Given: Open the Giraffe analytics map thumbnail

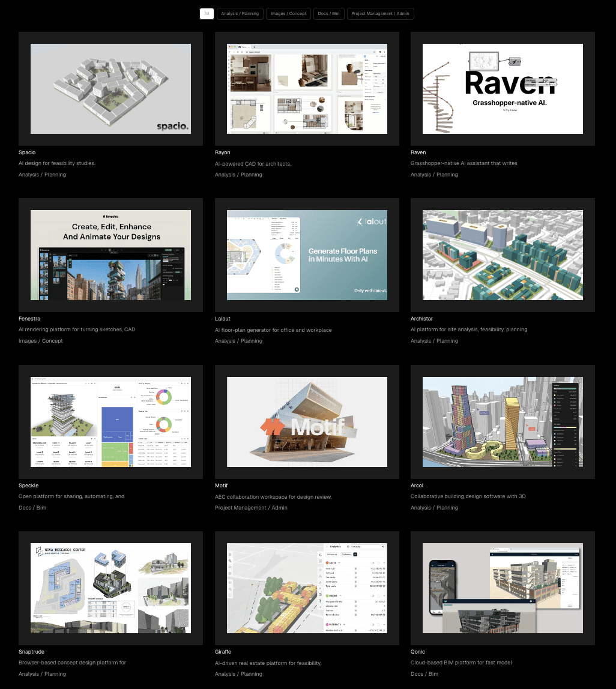Looking at the screenshot, I should (307, 588).
